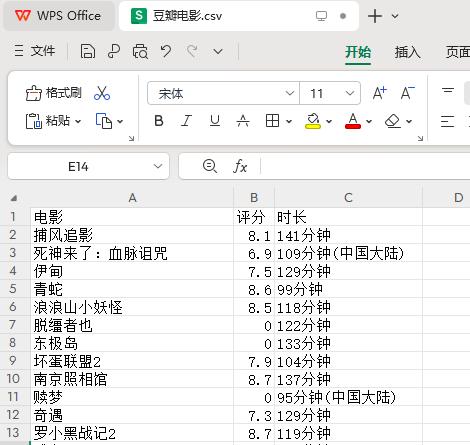Screen dimensions: 470x445
Task: Click the 评分 header cell
Action: click(254, 217)
